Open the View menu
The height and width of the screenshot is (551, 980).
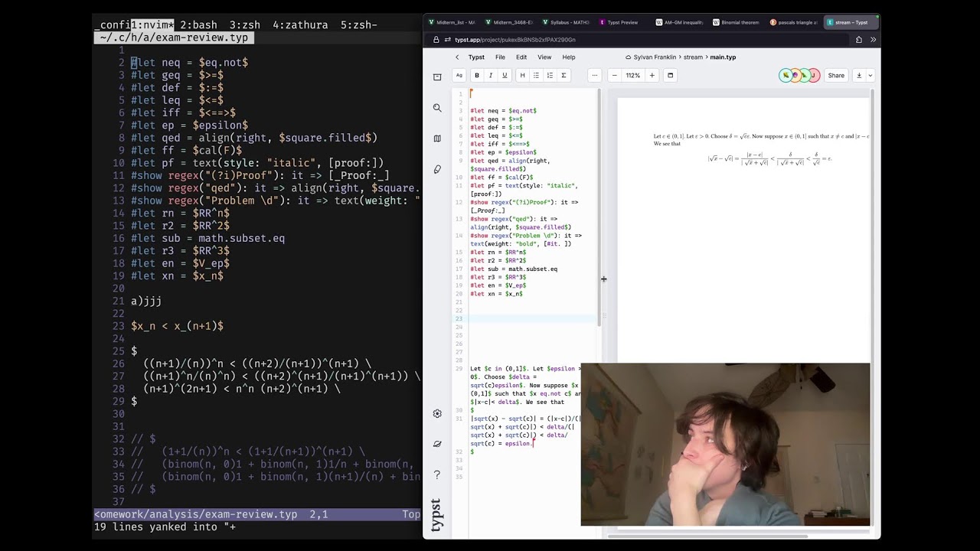coord(544,57)
